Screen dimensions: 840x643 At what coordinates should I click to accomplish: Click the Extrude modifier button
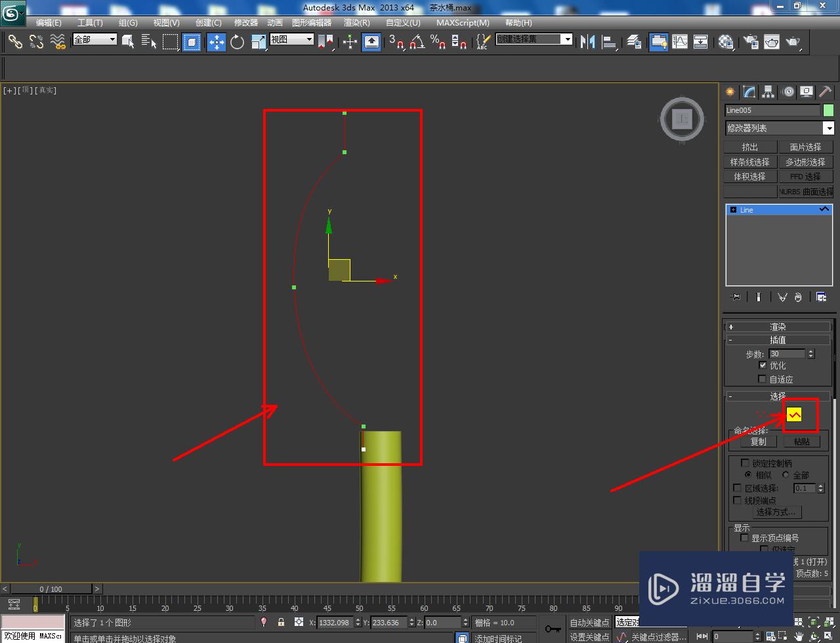click(750, 147)
